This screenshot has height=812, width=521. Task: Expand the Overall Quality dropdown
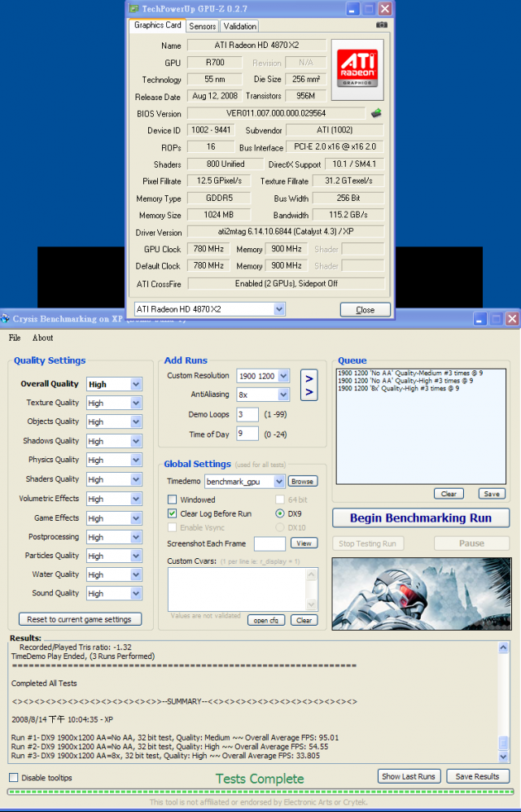(136, 384)
